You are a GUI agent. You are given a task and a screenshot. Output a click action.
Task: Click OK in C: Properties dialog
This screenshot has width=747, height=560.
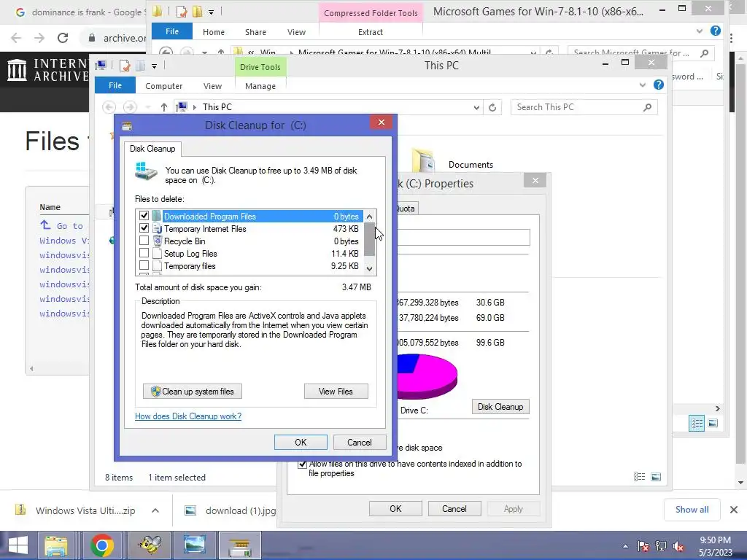tap(395, 508)
